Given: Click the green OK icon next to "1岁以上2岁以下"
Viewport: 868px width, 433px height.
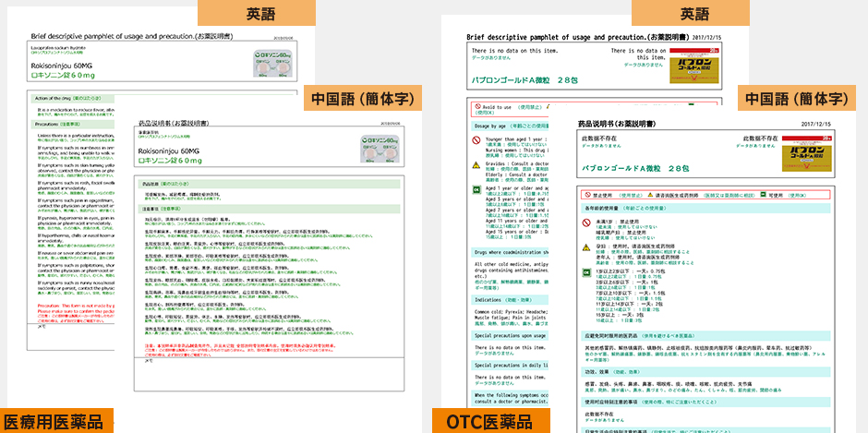Looking at the screenshot, I should [x=586, y=271].
